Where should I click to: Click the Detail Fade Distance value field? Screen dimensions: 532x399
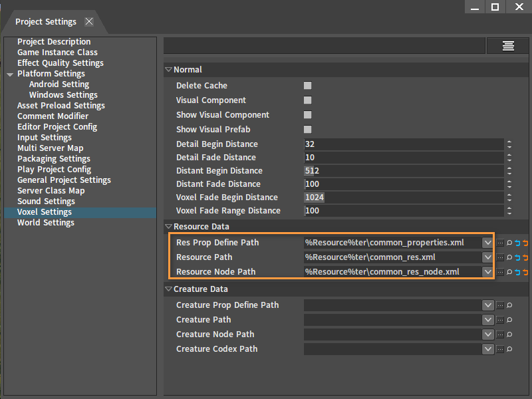(x=404, y=158)
